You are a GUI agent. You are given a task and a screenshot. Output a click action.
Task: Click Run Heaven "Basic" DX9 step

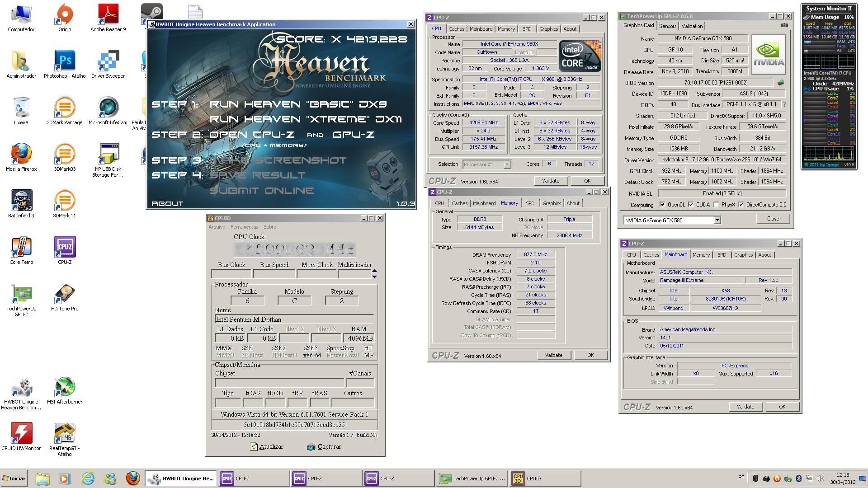[298, 104]
